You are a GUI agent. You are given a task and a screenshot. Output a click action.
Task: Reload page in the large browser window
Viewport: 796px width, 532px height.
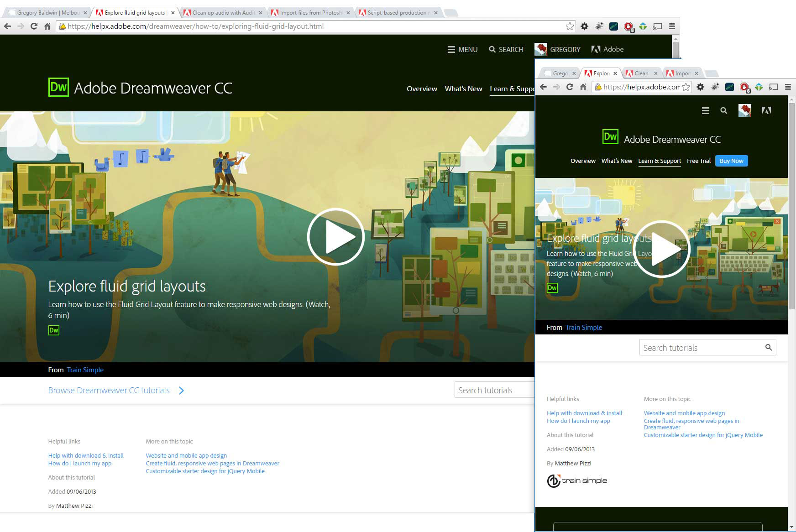point(34,26)
